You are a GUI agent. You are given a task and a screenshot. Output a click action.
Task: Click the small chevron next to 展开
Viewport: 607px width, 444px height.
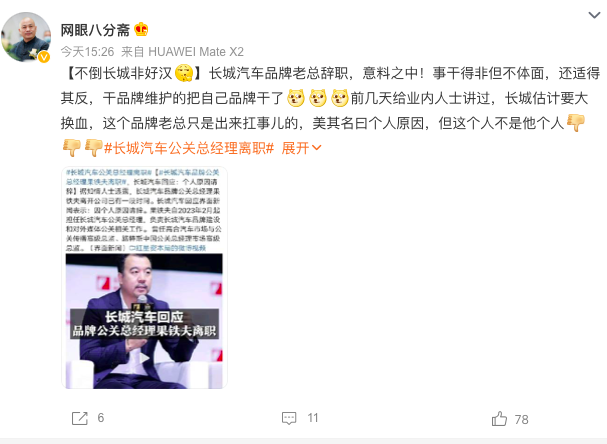(317, 147)
